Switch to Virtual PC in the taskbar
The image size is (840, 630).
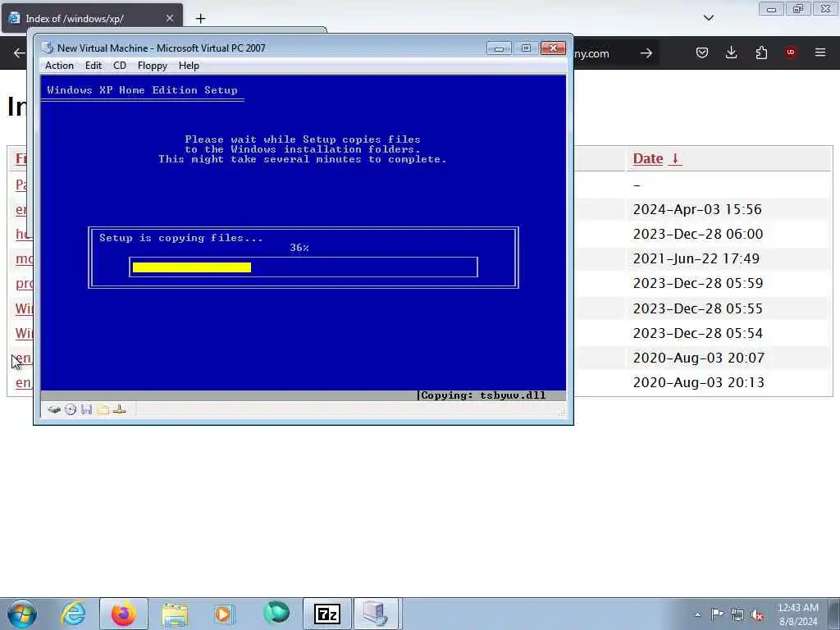pyautogui.click(x=375, y=614)
